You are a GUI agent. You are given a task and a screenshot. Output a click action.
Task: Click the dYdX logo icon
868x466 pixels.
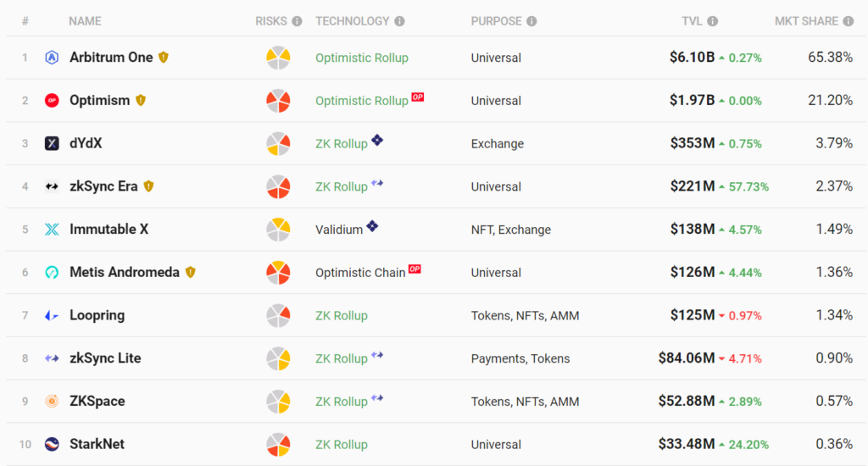[52, 143]
